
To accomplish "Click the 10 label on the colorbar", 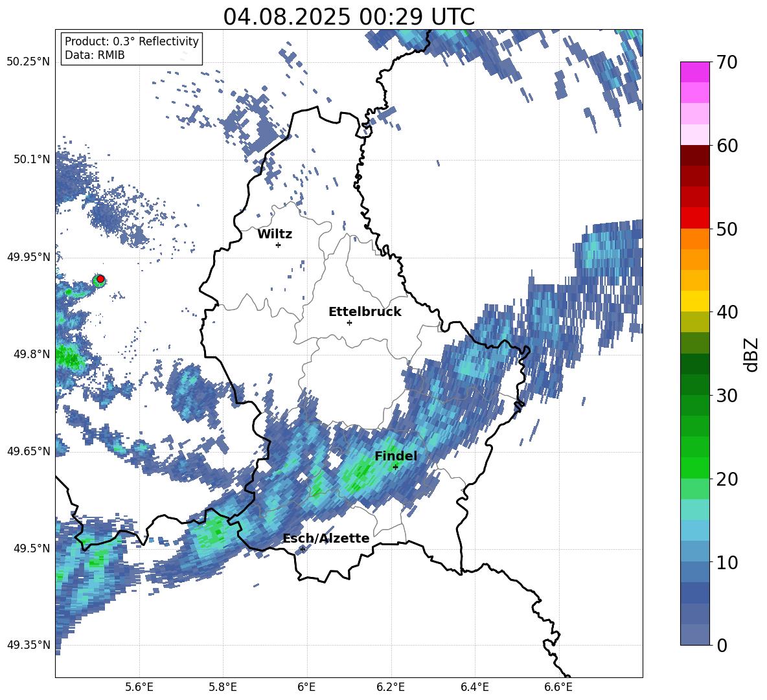I will coord(727,562).
